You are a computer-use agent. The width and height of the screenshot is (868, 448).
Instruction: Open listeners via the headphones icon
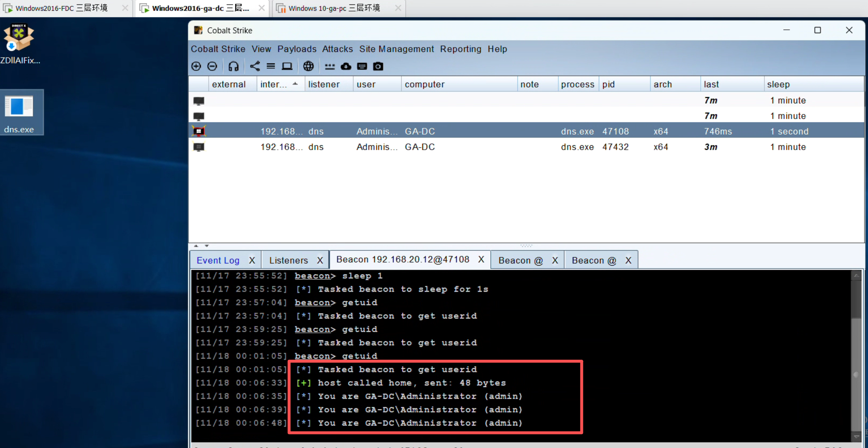(233, 66)
